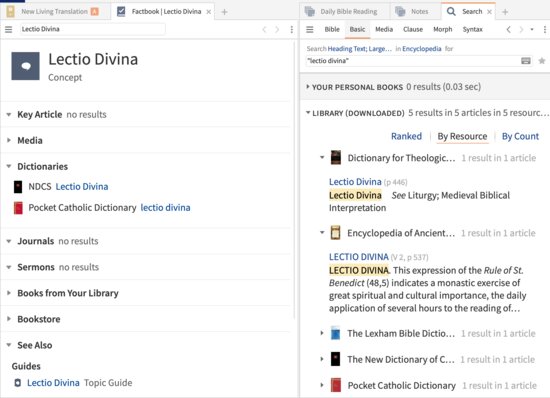Switch to Daily Bible Reading tab

click(349, 12)
